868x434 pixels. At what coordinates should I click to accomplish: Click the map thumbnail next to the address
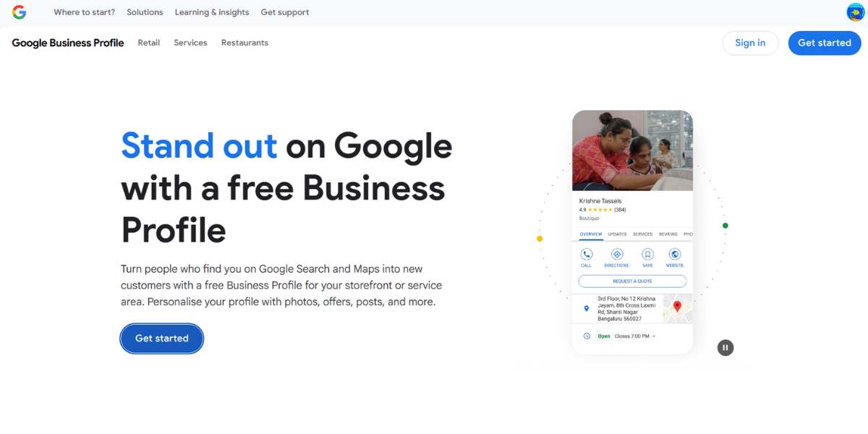[x=678, y=308]
